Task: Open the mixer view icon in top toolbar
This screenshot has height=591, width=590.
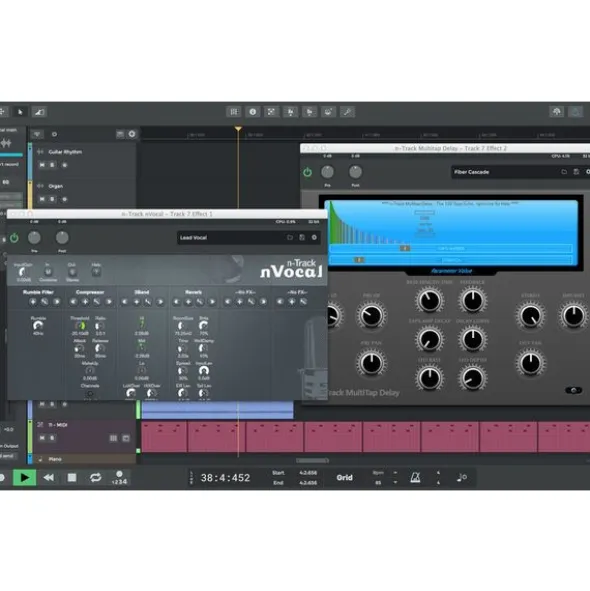Action: (x=234, y=112)
